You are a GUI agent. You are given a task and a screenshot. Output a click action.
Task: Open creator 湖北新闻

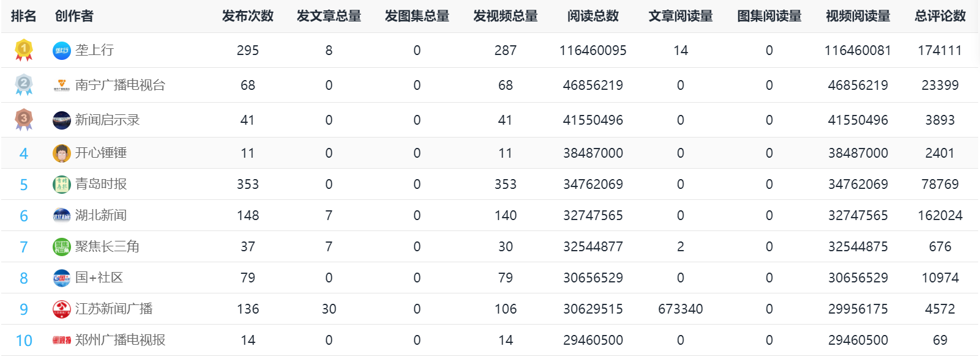[101, 215]
